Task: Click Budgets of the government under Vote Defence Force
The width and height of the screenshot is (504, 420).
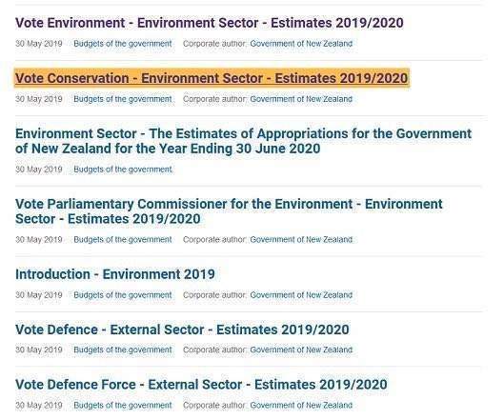Action: pos(123,405)
